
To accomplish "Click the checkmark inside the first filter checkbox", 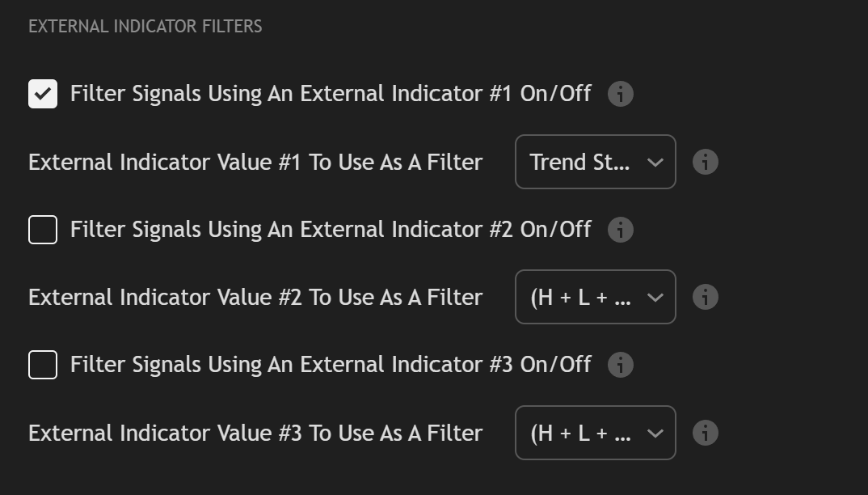I will click(43, 94).
